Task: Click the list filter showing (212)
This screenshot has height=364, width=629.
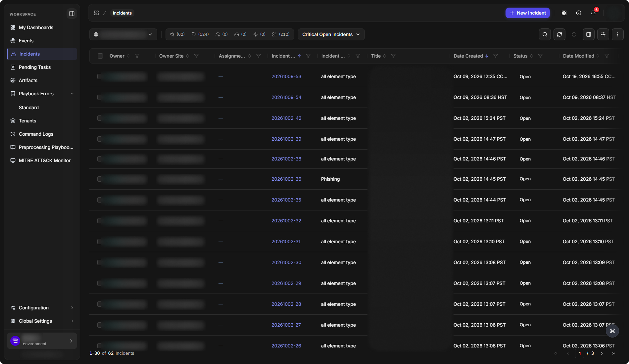Action: click(x=281, y=34)
